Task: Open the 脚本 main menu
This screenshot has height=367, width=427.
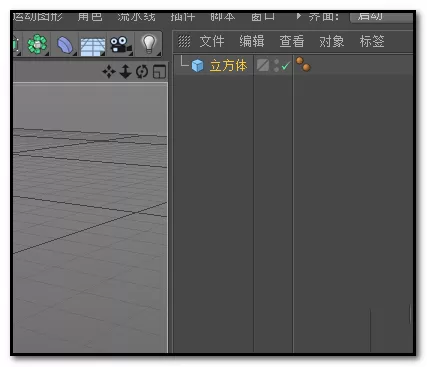Action: click(x=223, y=16)
